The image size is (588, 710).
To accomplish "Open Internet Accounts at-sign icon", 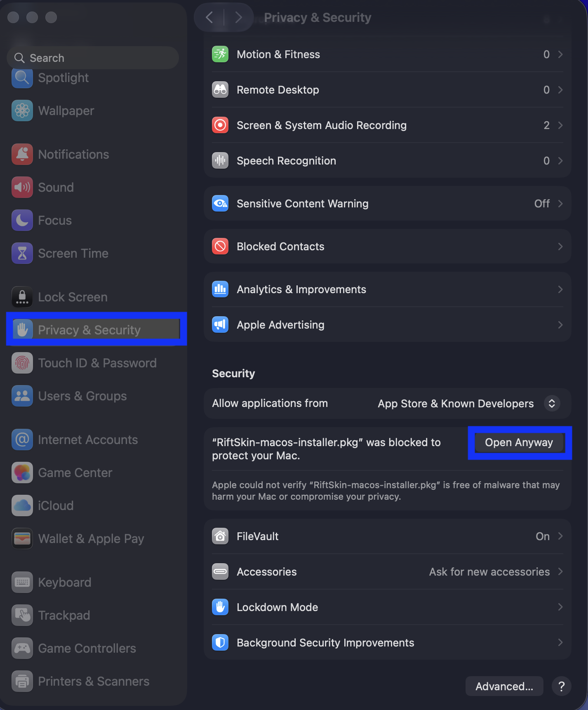I will tap(22, 440).
